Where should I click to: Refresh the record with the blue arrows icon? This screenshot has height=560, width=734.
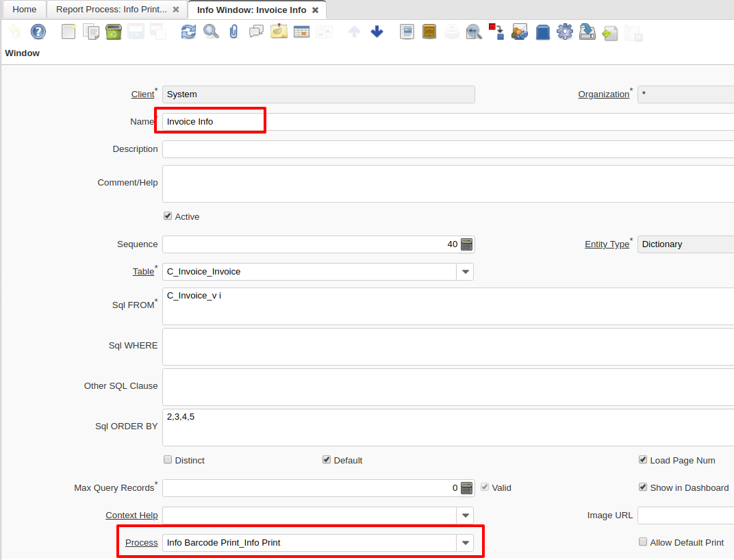tap(188, 31)
